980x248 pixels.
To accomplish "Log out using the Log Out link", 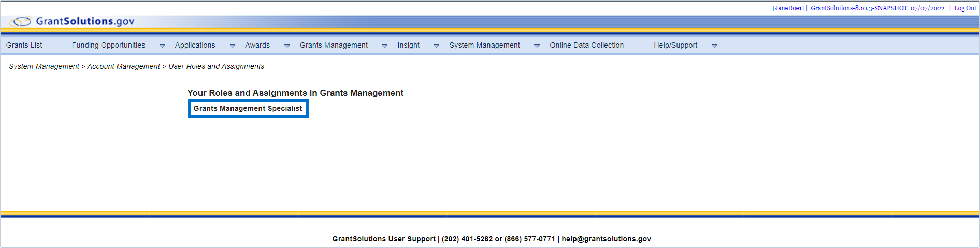I will pos(965,8).
